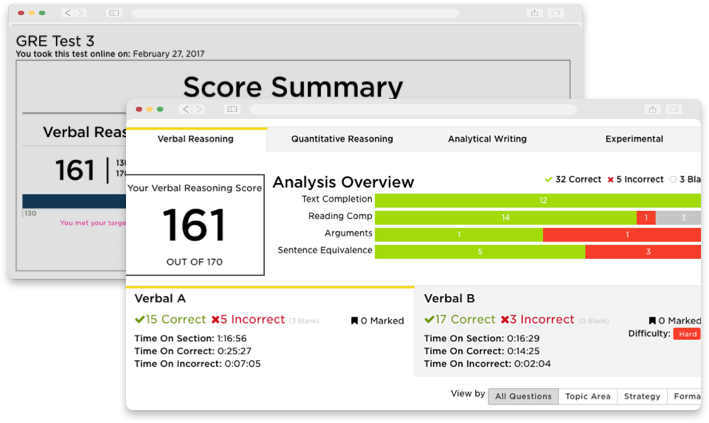Screen dimensions: 709x423
Task: View by All Questions
Action: coord(523,396)
